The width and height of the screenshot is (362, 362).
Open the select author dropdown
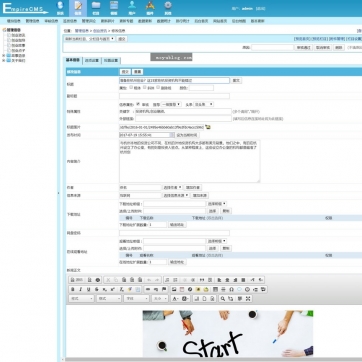172,187
